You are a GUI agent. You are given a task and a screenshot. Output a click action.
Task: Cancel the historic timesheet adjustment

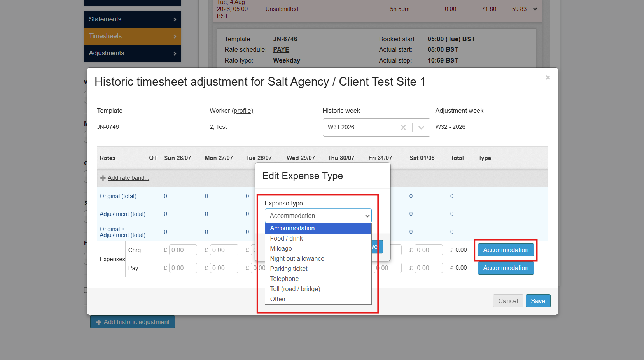click(508, 301)
